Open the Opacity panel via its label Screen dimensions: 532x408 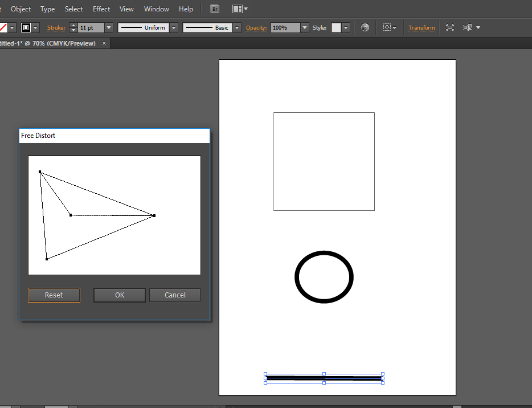pos(256,27)
